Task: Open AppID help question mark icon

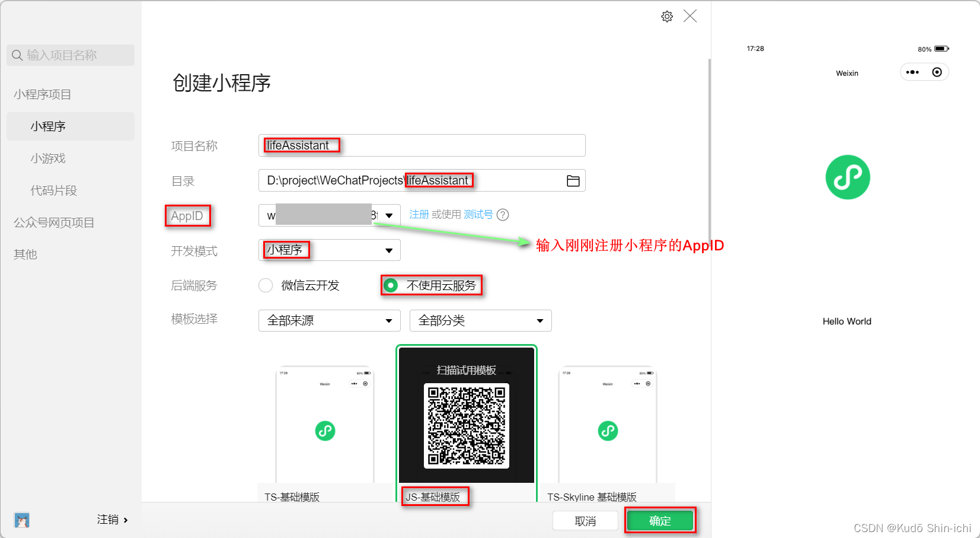Action: click(503, 215)
